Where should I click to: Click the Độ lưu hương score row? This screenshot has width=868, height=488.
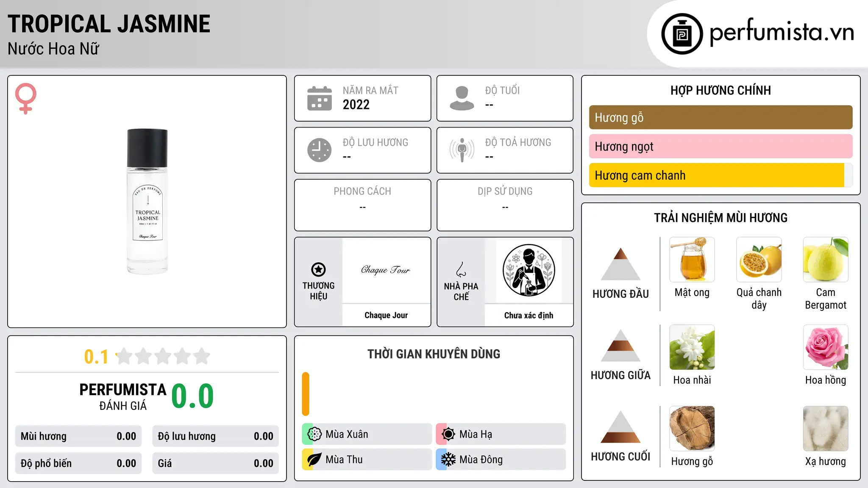click(215, 436)
